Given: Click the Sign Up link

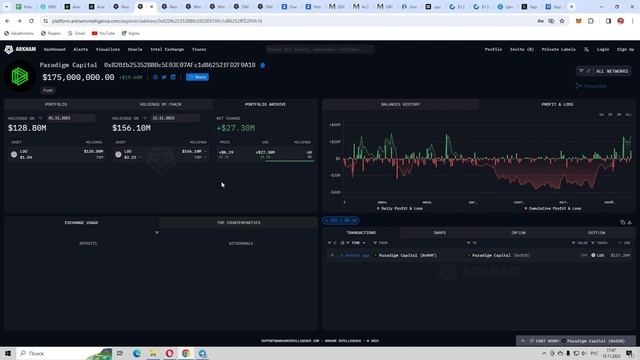Looking at the screenshot, I should pyautogui.click(x=625, y=49).
